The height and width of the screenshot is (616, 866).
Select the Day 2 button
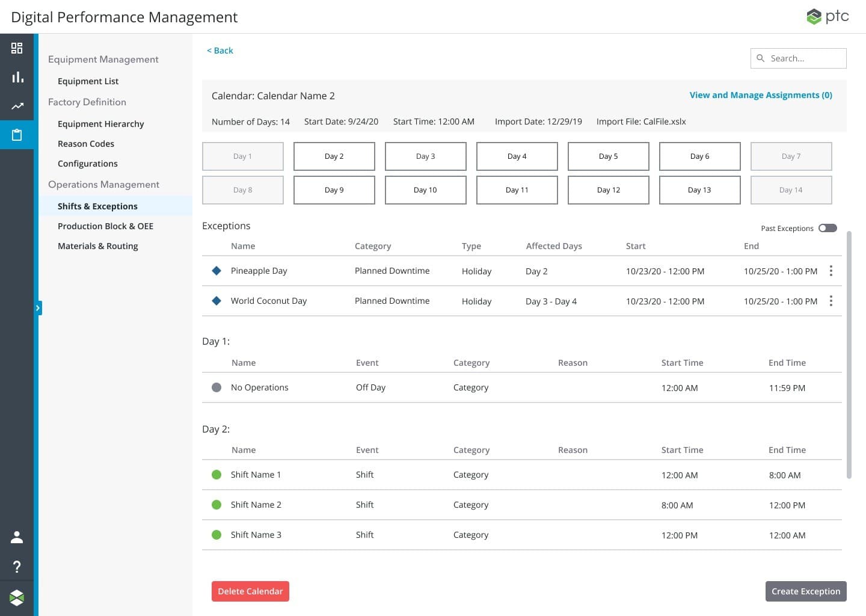[334, 156]
